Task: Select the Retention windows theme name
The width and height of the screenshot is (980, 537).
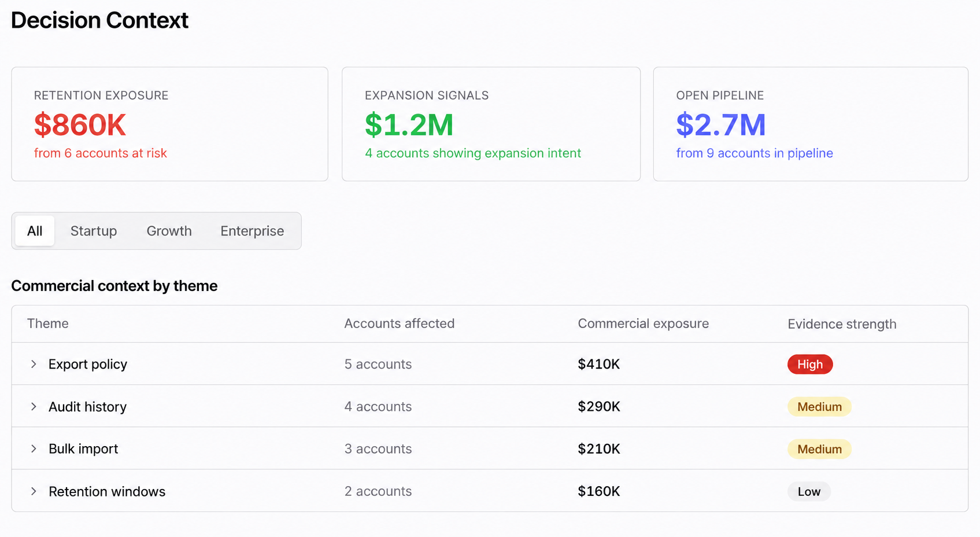Action: coord(107,491)
